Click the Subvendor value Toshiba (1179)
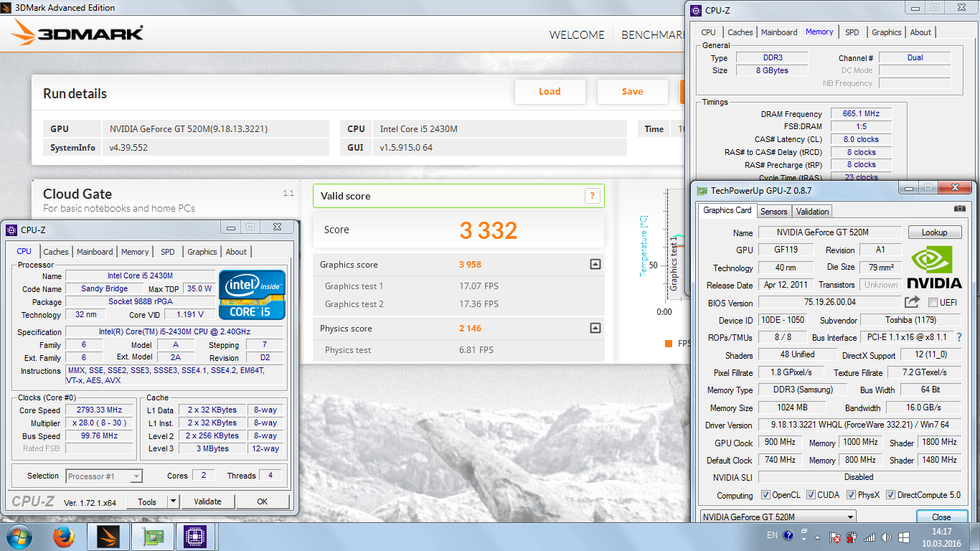 click(910, 320)
